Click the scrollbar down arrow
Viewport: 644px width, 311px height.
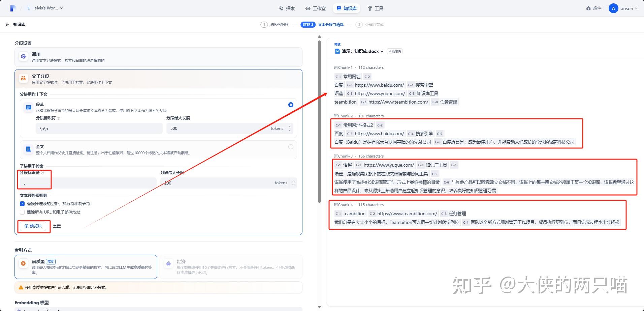pyautogui.click(x=319, y=307)
